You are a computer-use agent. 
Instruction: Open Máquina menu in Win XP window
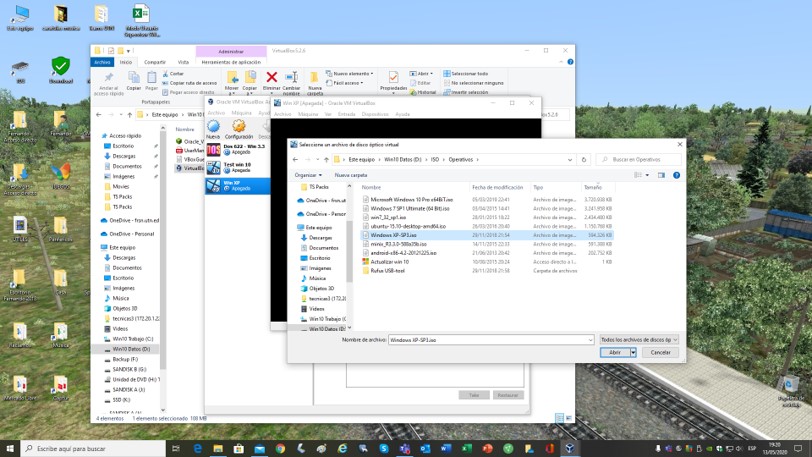(308, 114)
